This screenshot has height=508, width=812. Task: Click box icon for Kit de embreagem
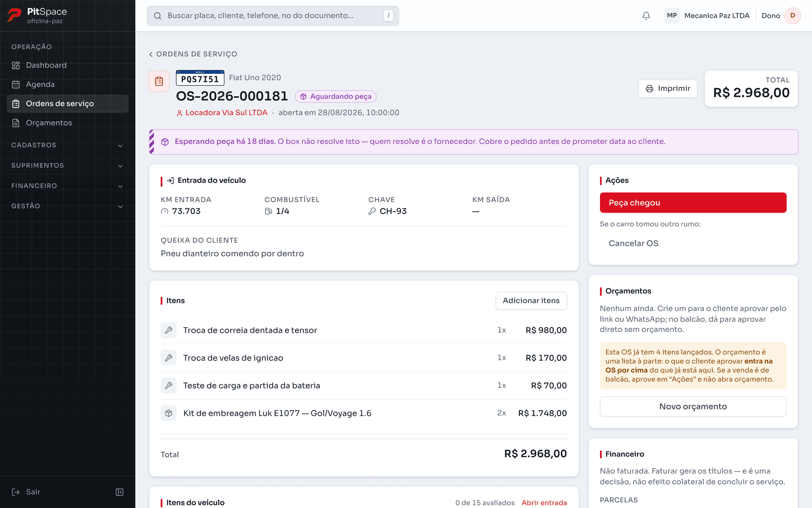[169, 413]
